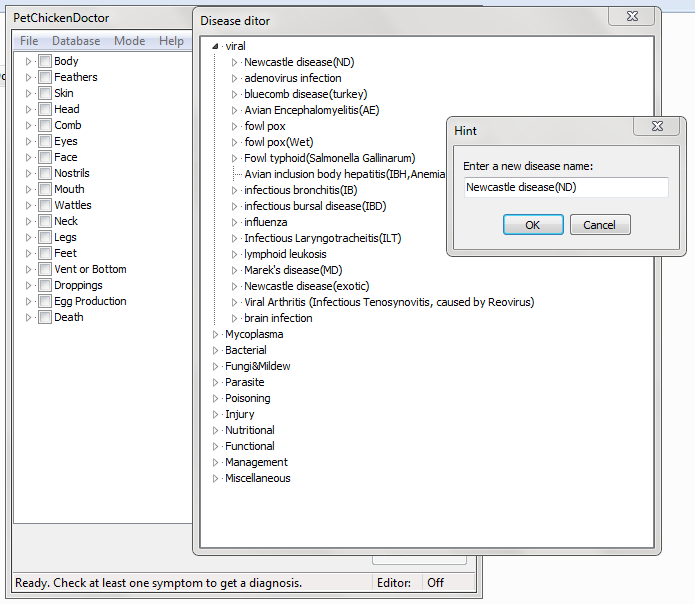Tick the Comb checkbox

(45, 125)
